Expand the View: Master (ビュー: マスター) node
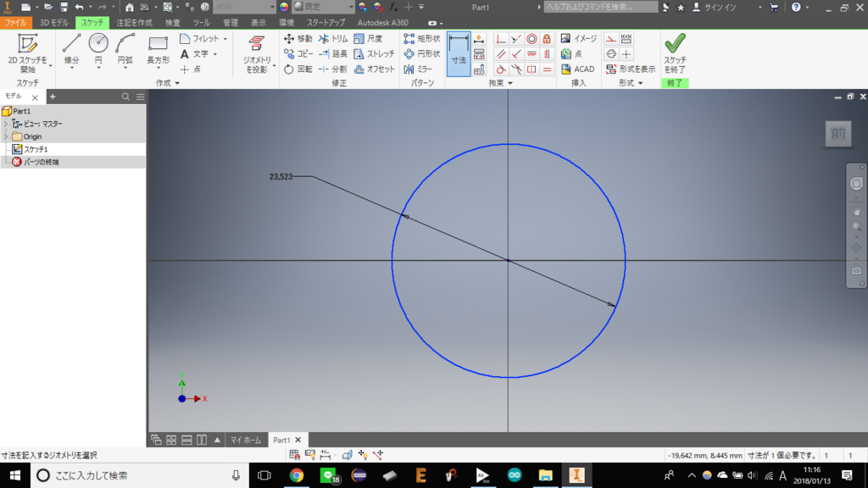The height and width of the screenshot is (488, 868). coord(6,124)
